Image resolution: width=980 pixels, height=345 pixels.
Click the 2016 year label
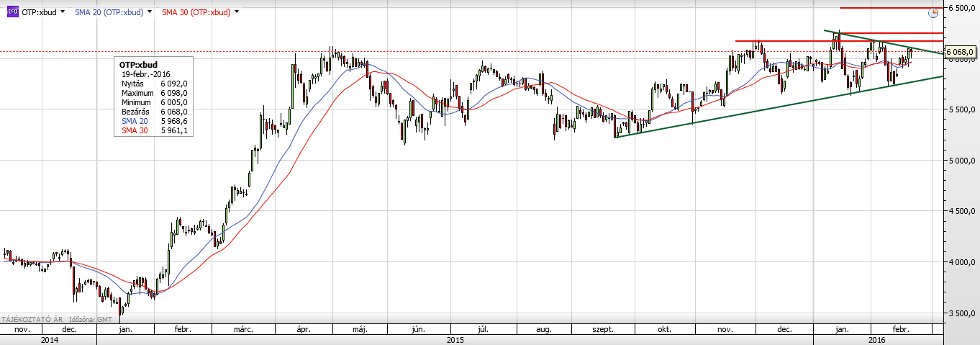click(x=877, y=339)
